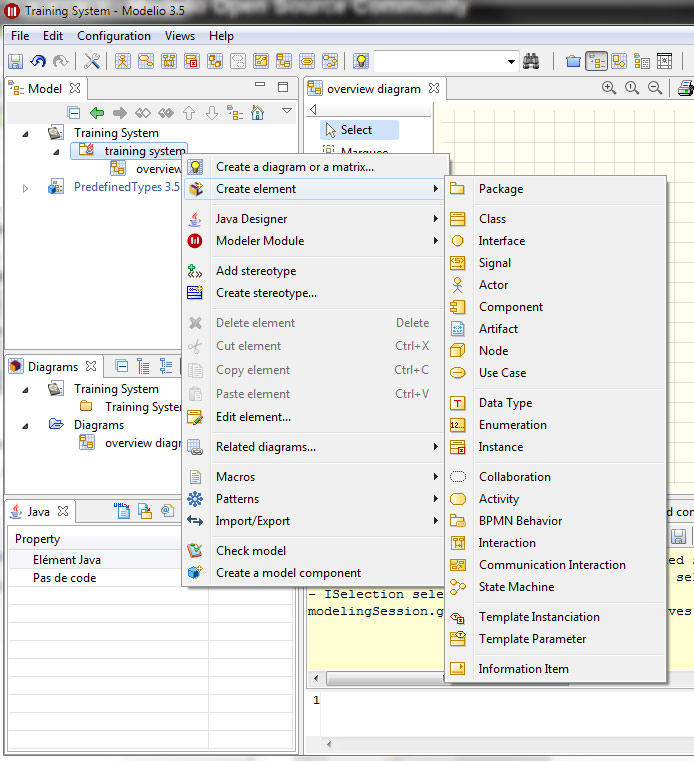Expand the PredefinedTypes 3.5 node

tap(25, 188)
